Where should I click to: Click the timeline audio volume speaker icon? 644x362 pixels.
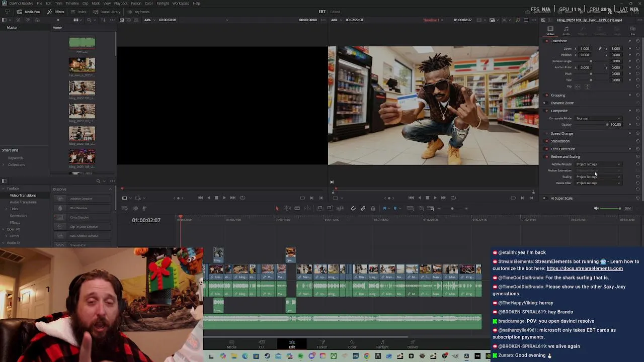coord(596,208)
